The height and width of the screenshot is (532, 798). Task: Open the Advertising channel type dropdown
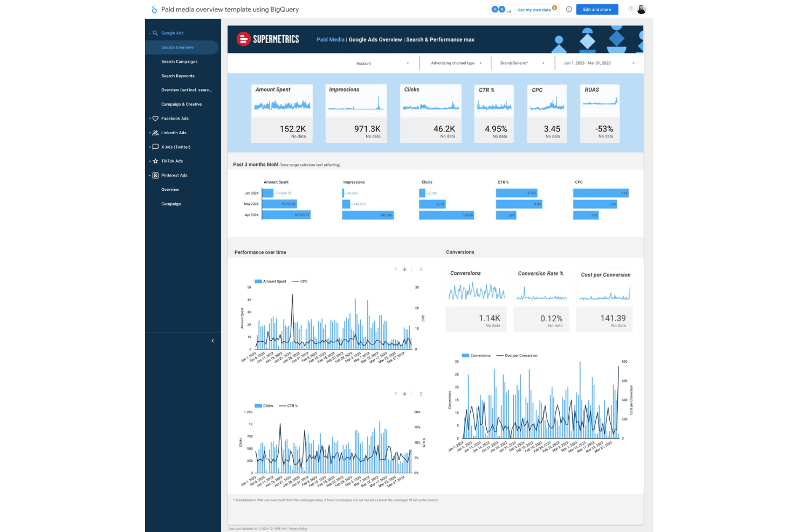456,63
